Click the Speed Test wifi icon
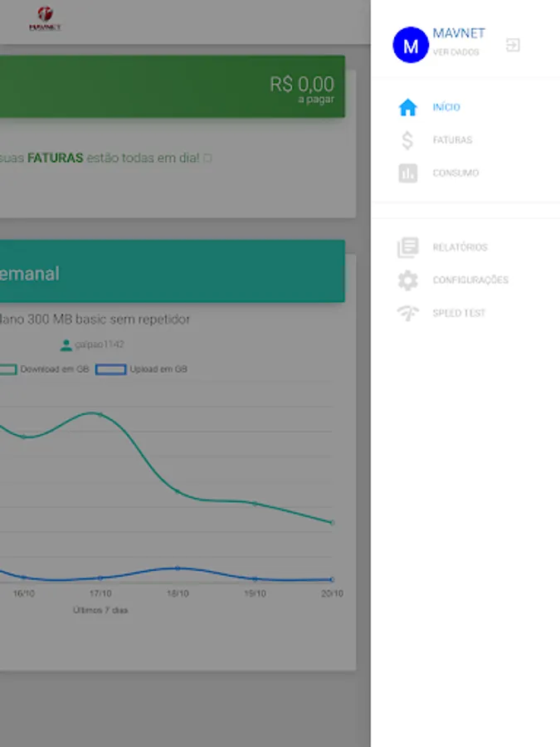Screen dimensions: 560x747 407,313
